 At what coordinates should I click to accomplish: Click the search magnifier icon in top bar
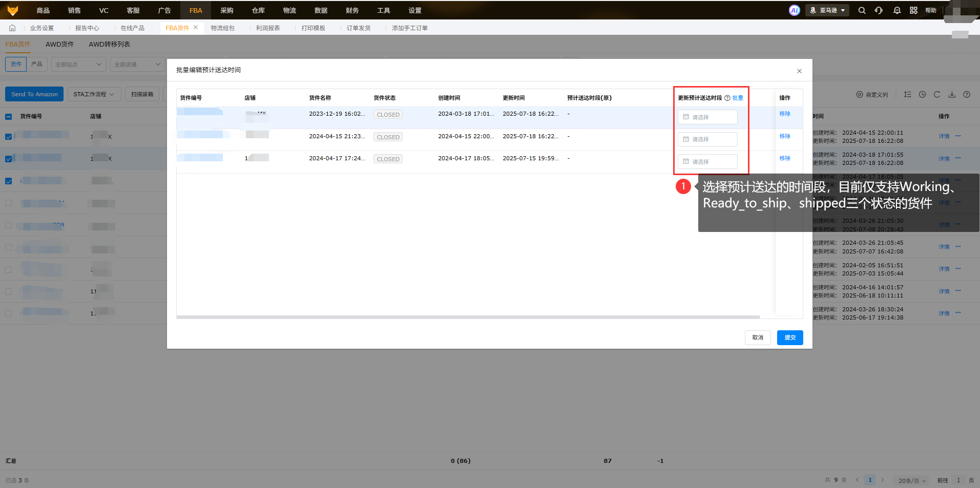pos(862,10)
